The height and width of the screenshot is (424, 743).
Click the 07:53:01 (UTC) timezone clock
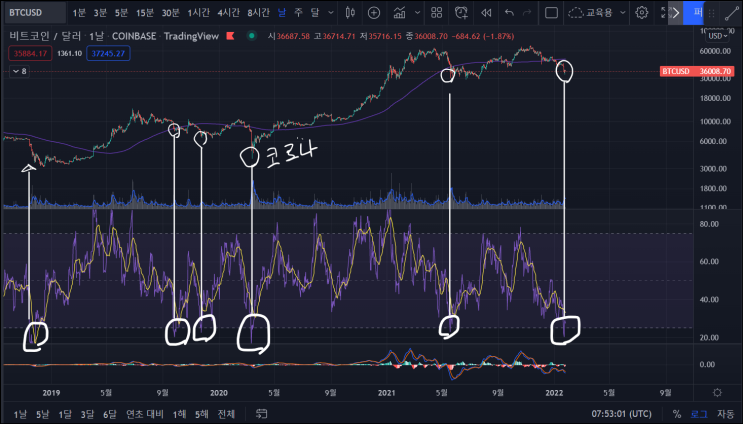point(621,414)
